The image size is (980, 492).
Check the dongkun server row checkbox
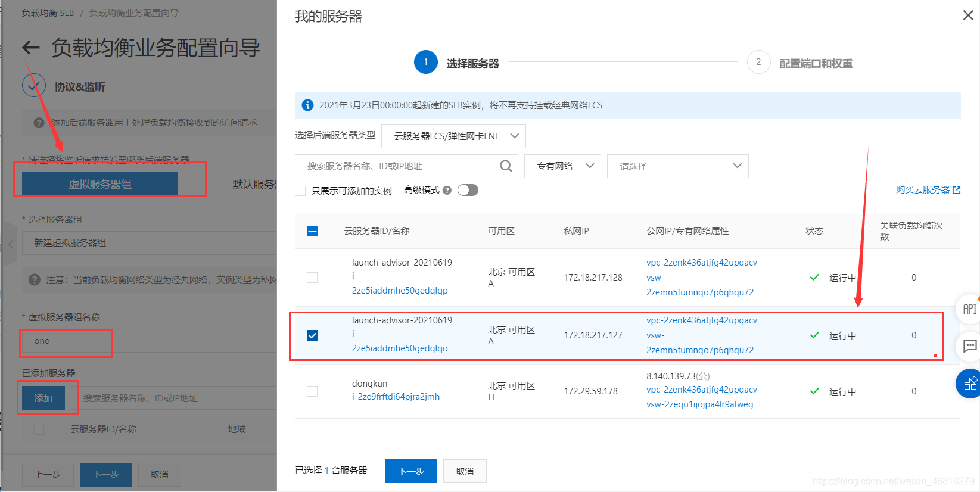pyautogui.click(x=312, y=391)
